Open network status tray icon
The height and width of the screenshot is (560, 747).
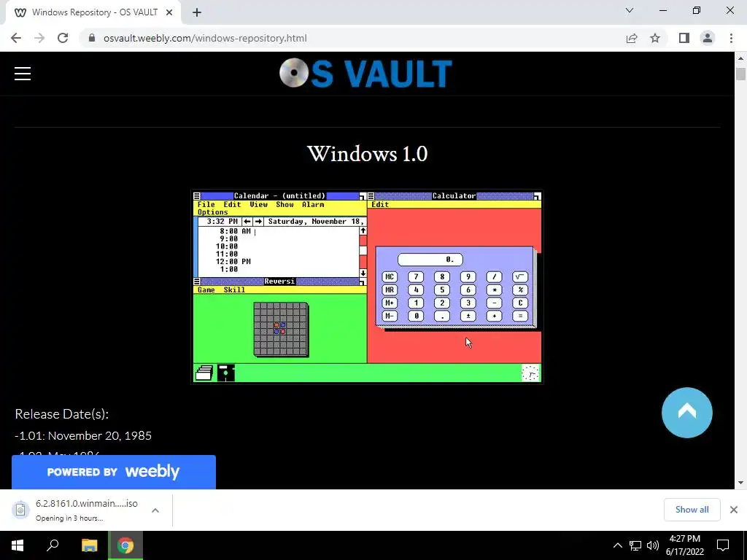point(635,545)
